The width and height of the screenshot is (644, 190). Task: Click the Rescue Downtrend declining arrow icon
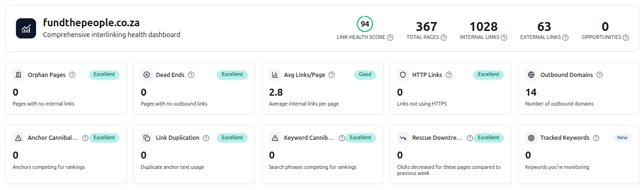click(403, 138)
